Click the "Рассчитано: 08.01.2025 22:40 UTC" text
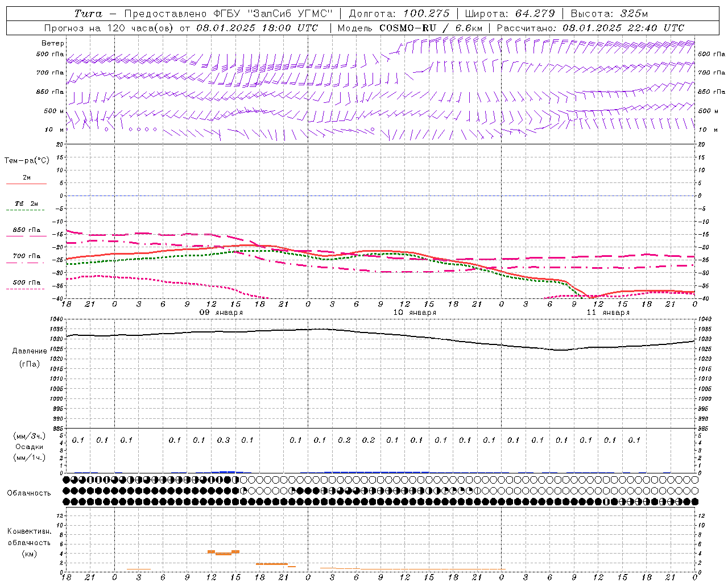The width and height of the screenshot is (728, 582). tap(590, 28)
